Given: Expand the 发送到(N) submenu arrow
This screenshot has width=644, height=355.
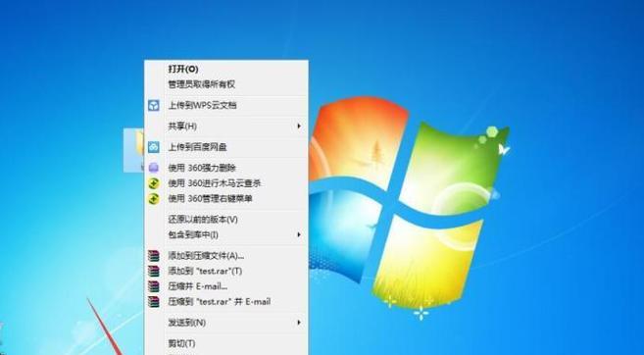Looking at the screenshot, I should tap(299, 323).
